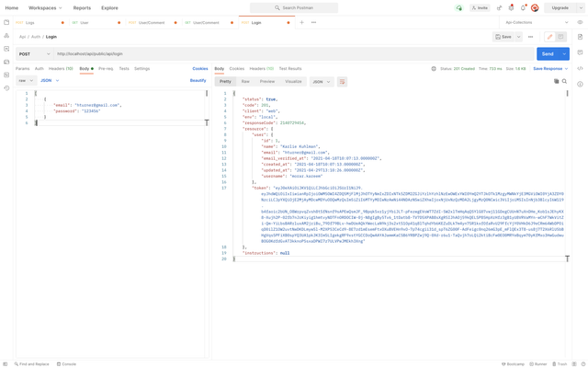Click the network globe icon beside Status
This screenshot has width=588, height=368.
pos(434,69)
